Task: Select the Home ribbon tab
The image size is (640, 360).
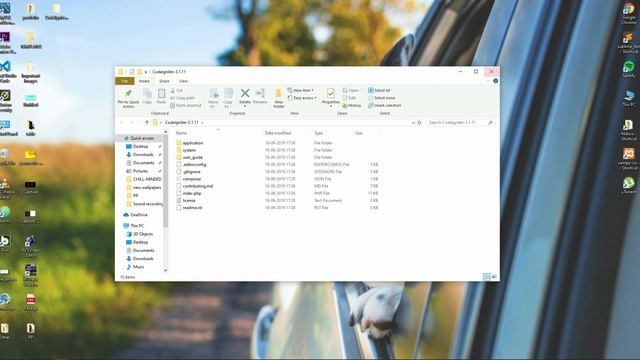Action: pyautogui.click(x=144, y=81)
